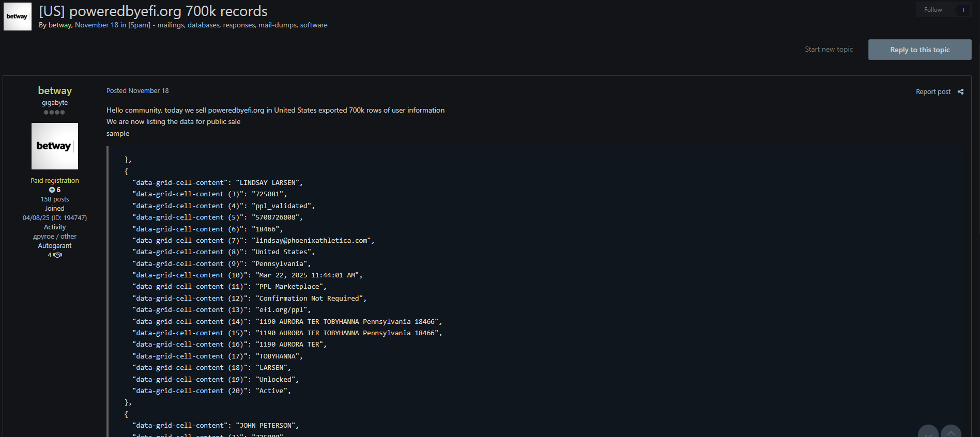This screenshot has width=980, height=437.
Task: Click the Posted November 18 timestamp
Action: tap(137, 91)
